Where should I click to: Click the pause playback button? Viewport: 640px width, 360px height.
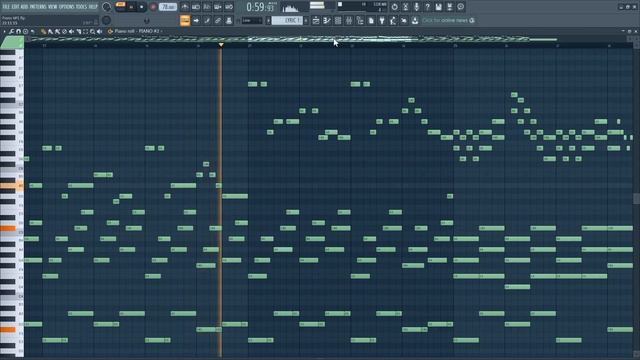131,7
